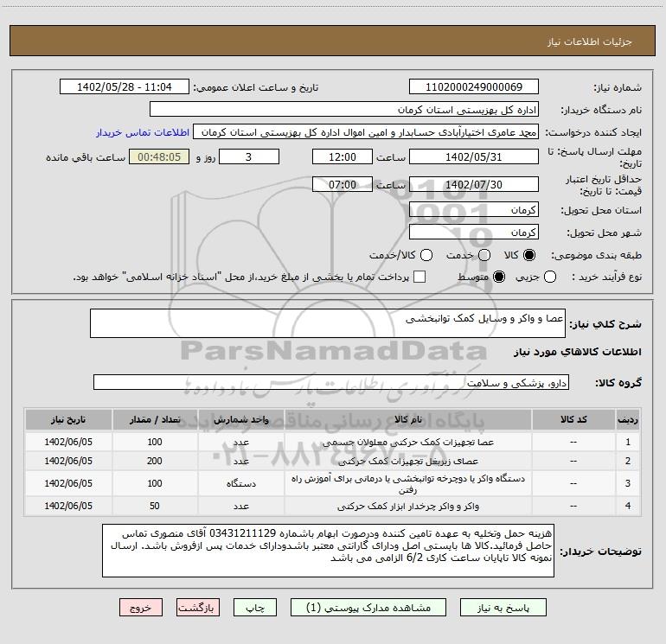Open اطلاعات تماس خریدار link
The width and height of the screenshot is (666, 644).
pos(143,132)
